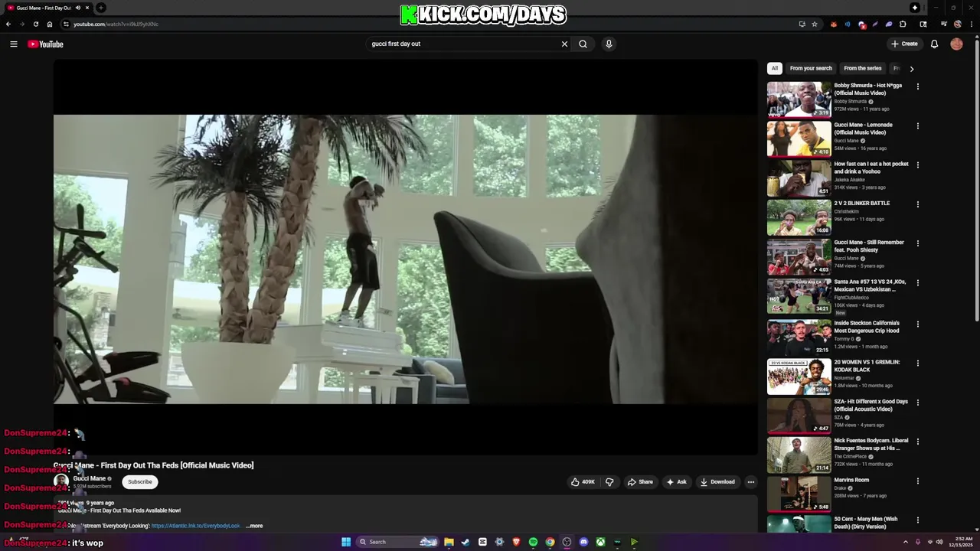This screenshot has height=551, width=980.
Task: Open the system tray volume icon
Action: click(x=939, y=542)
